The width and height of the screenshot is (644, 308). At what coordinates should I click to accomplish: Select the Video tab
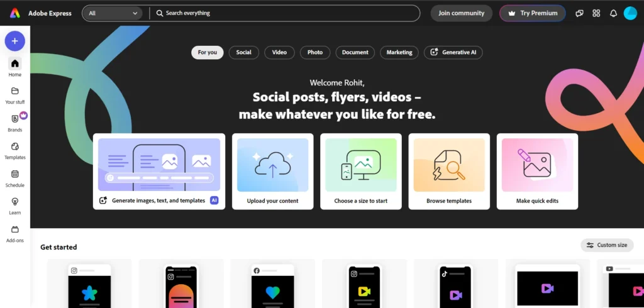[x=279, y=53]
